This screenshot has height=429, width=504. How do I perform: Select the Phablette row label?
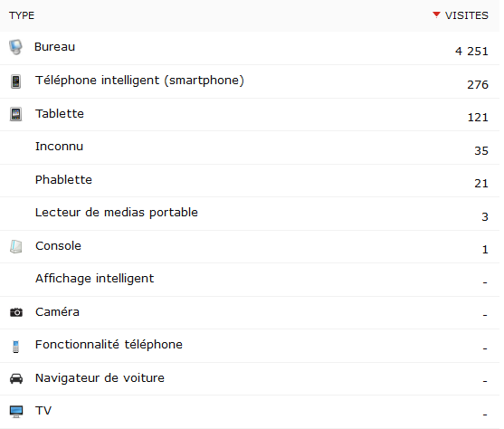[63, 180]
